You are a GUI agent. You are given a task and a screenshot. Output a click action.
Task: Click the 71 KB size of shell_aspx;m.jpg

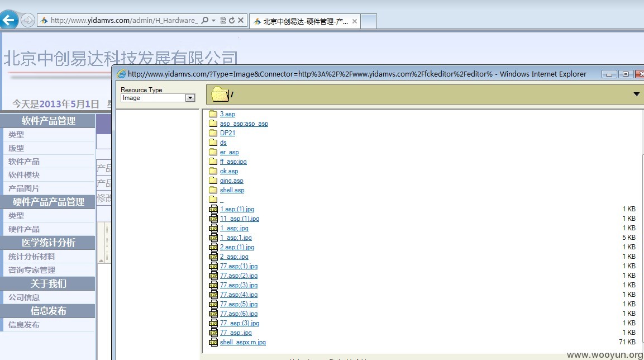(627, 342)
